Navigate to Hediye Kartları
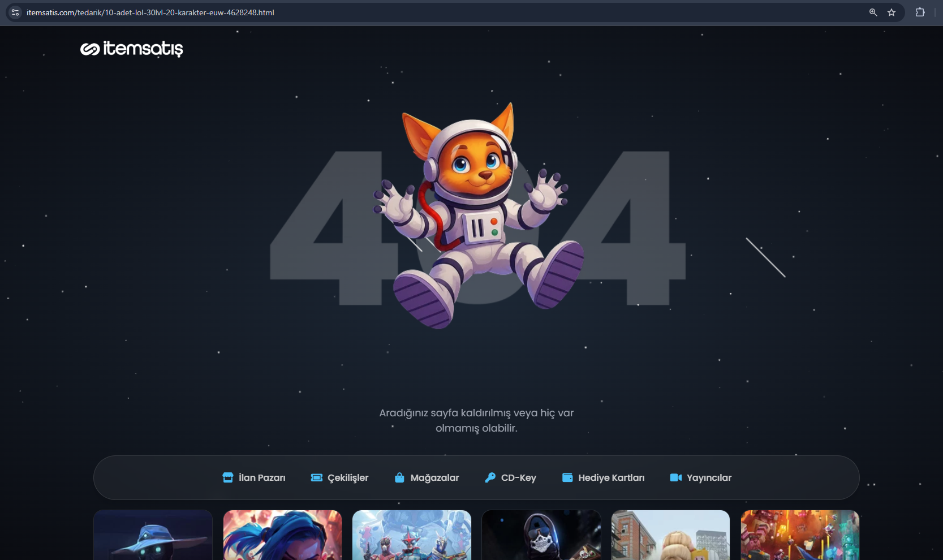 (x=603, y=477)
